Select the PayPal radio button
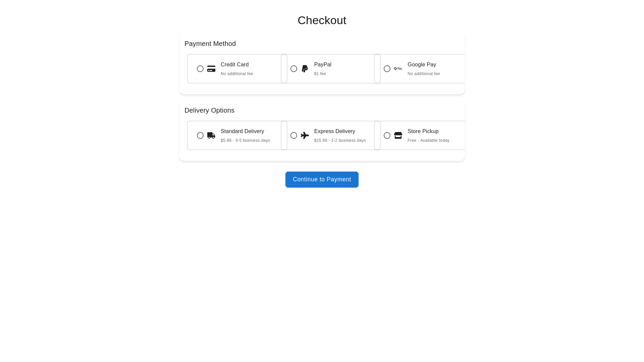 coord(294,69)
